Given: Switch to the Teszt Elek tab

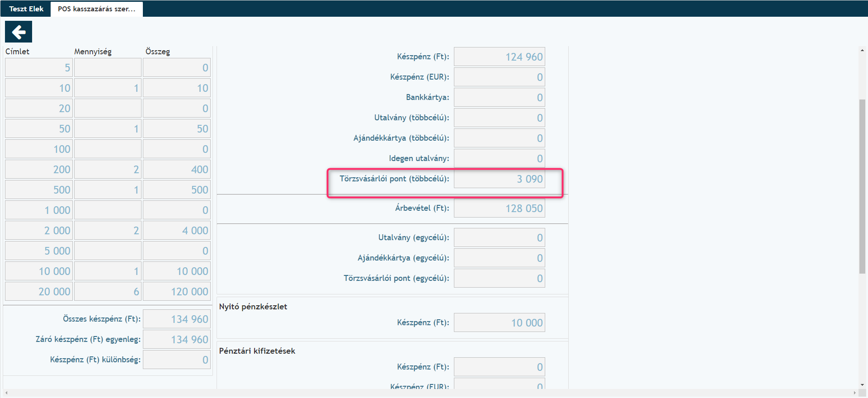Looking at the screenshot, I should pos(26,9).
